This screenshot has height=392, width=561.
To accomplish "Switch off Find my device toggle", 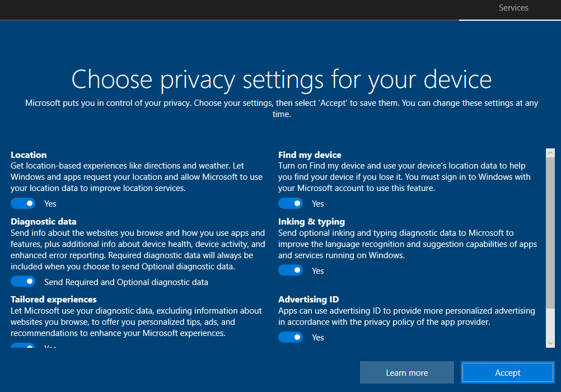I will tap(291, 203).
